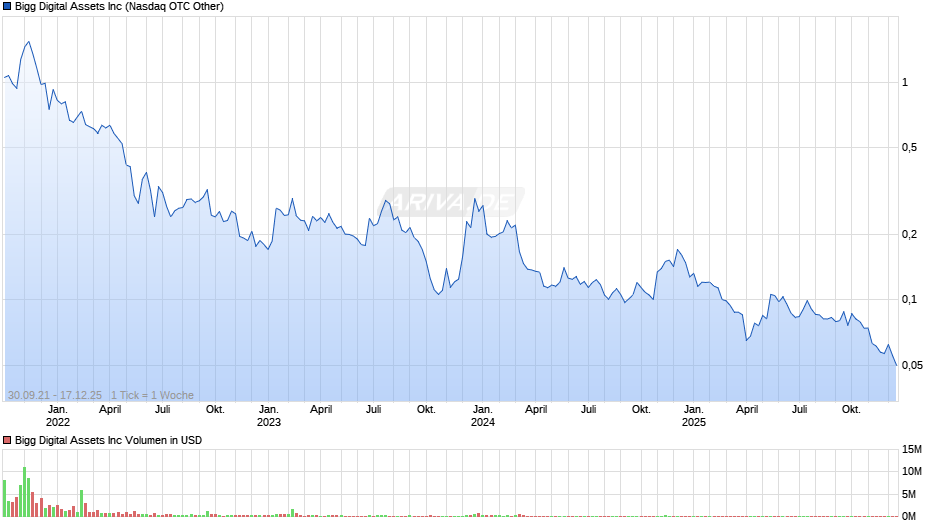The height and width of the screenshot is (526, 940).
Task: Click the tallest green volume bar in late 2021
Action: point(25,492)
